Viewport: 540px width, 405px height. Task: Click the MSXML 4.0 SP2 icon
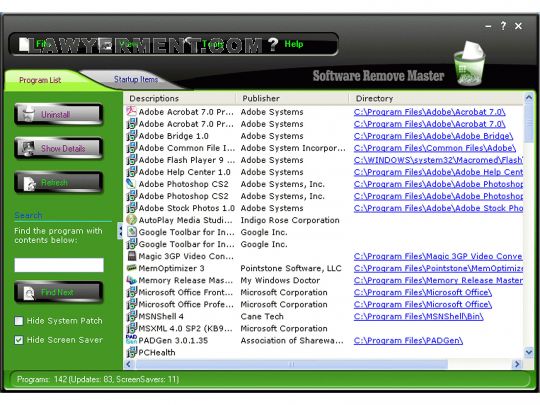[131, 328]
